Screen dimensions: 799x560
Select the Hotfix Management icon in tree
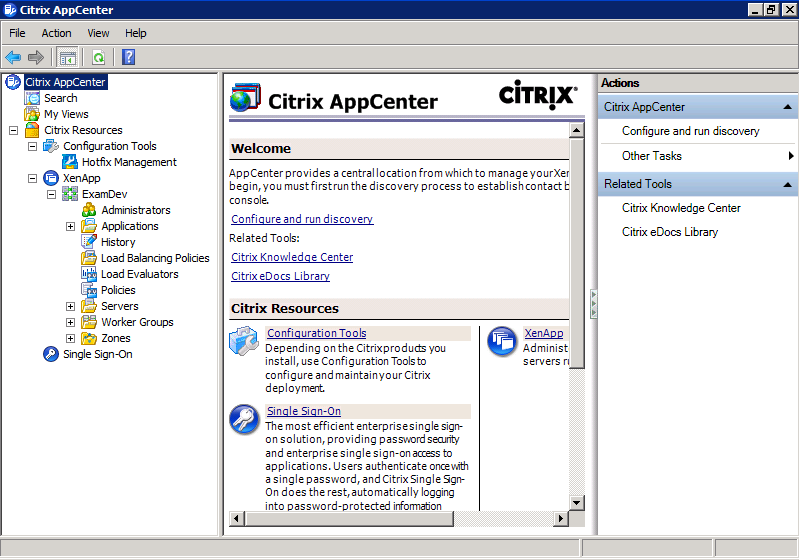click(71, 162)
